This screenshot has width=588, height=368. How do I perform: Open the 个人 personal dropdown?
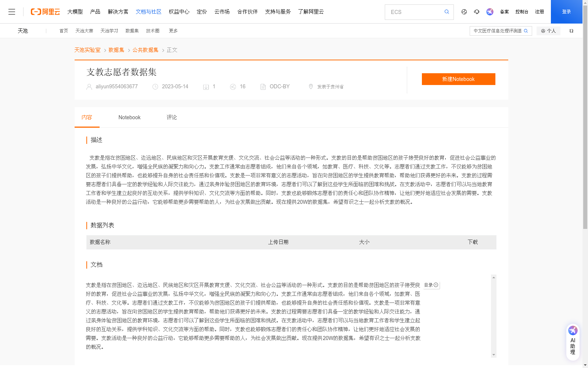(548, 31)
